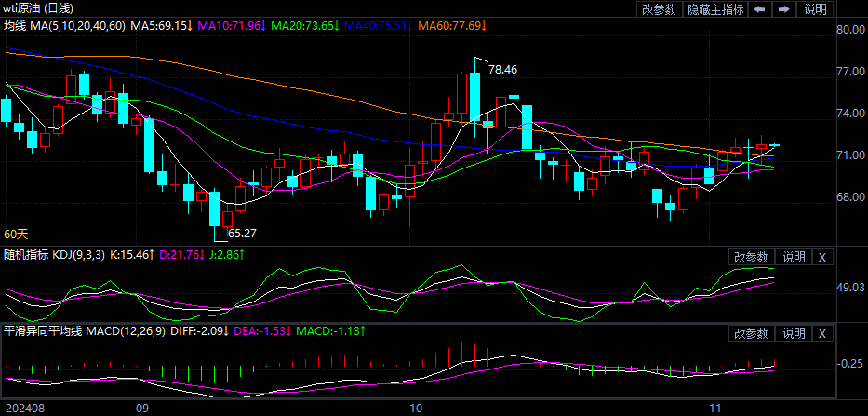Screen dimensions: 868x416
Task: Click the 随机指标 KDJ(9,3,3) label
Action: [54, 255]
